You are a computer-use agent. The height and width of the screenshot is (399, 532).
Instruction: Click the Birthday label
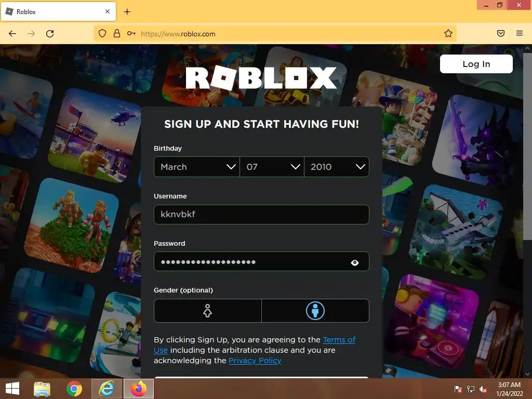(x=168, y=148)
